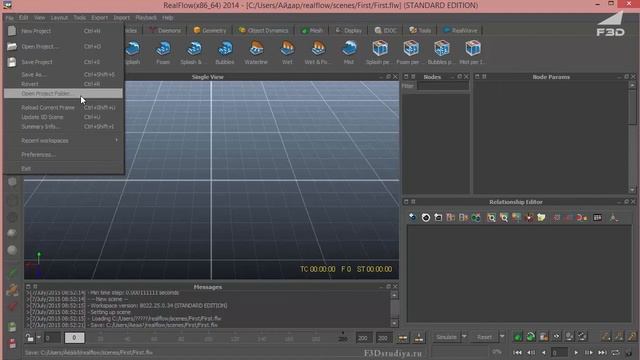Open the Edit menu
The width and height of the screenshot is (640, 360).
coord(24,18)
